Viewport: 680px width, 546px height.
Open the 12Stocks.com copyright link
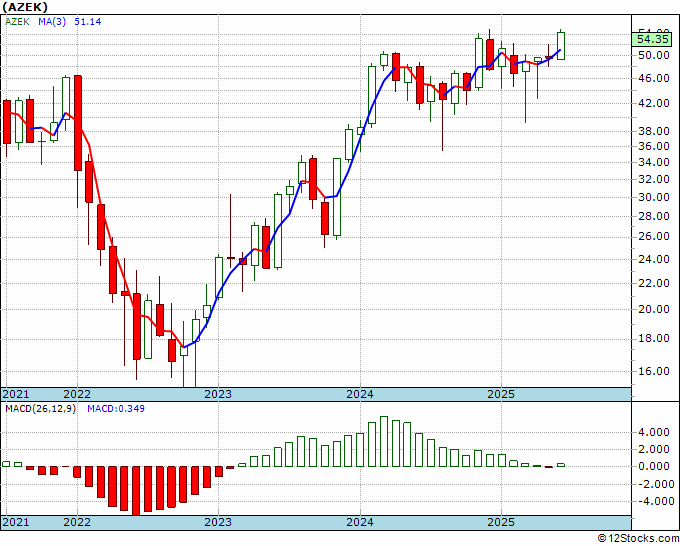pyautogui.click(x=639, y=539)
